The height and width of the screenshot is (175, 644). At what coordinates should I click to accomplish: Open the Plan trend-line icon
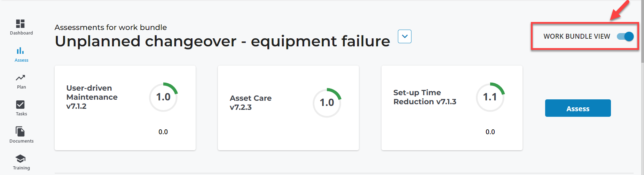20,77
